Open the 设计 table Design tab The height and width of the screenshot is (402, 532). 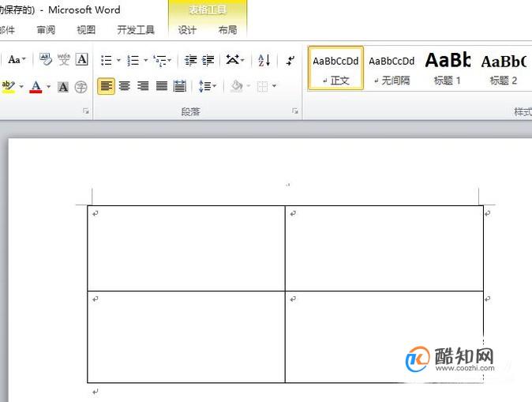tap(187, 30)
